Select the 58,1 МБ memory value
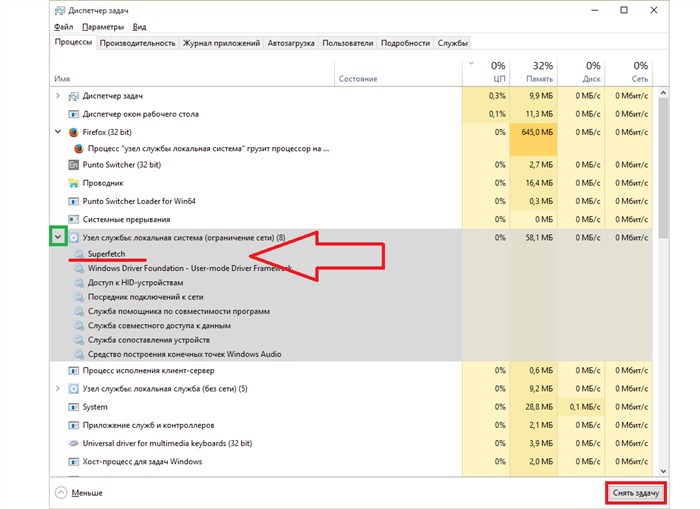 pos(539,238)
